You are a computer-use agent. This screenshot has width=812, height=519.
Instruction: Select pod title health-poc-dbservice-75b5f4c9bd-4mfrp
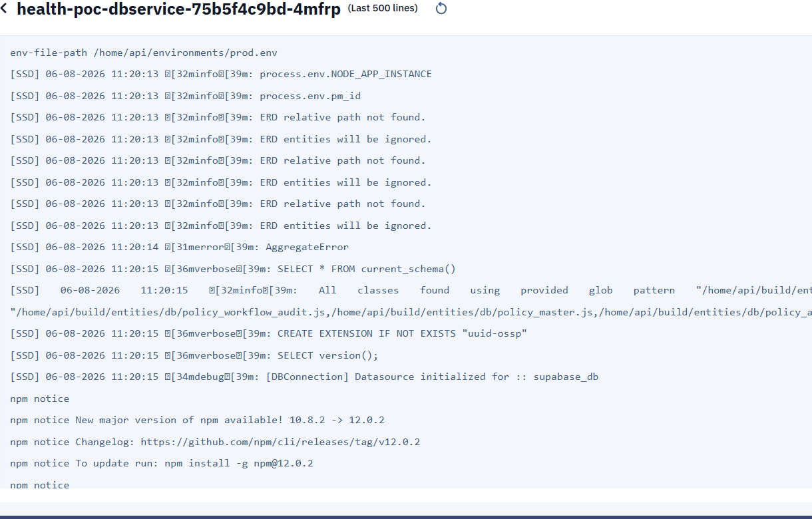point(178,9)
